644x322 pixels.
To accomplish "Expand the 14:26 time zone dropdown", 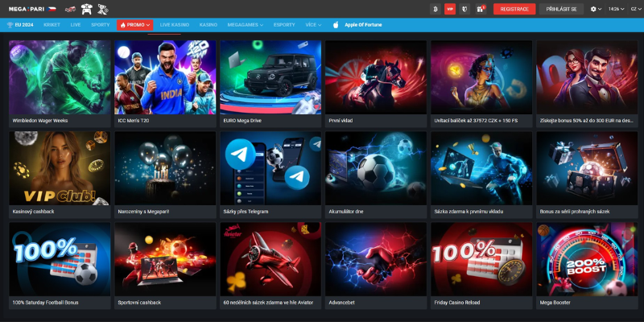I will pyautogui.click(x=616, y=9).
